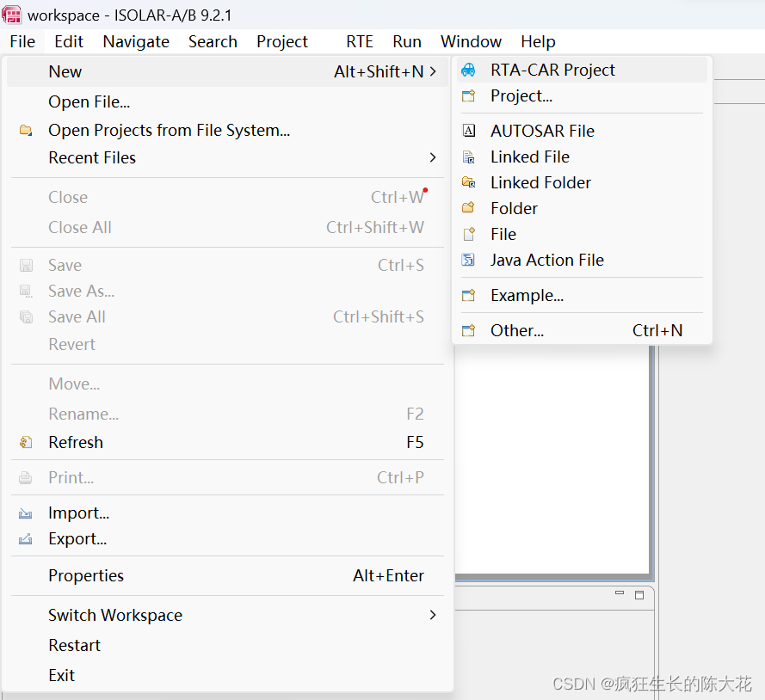Create a plain new File
Viewport: 765px width, 700px height.
(x=503, y=234)
